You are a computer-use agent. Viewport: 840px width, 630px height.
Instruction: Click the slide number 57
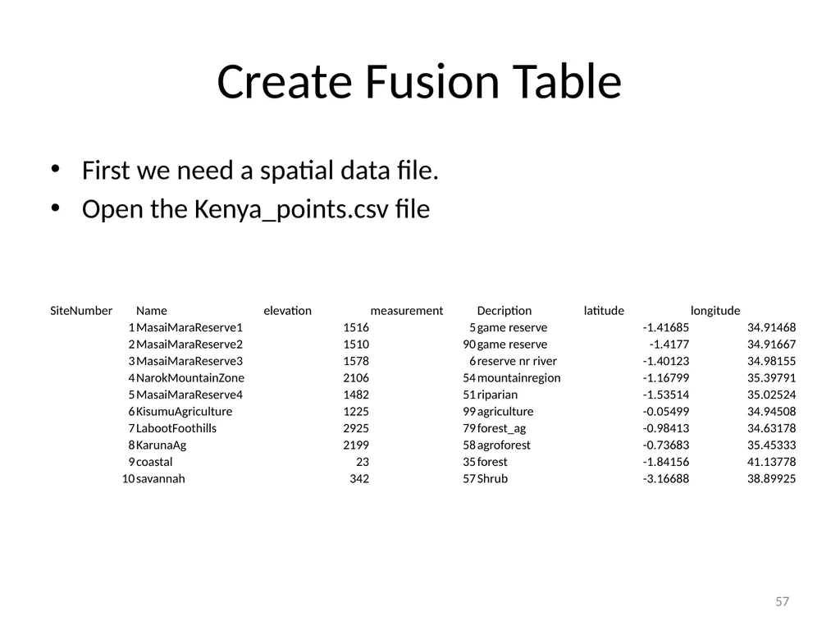[x=782, y=601]
